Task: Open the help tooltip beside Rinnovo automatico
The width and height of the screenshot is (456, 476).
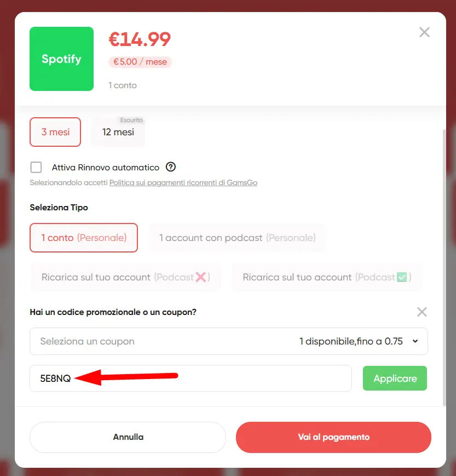Action: 171,167
